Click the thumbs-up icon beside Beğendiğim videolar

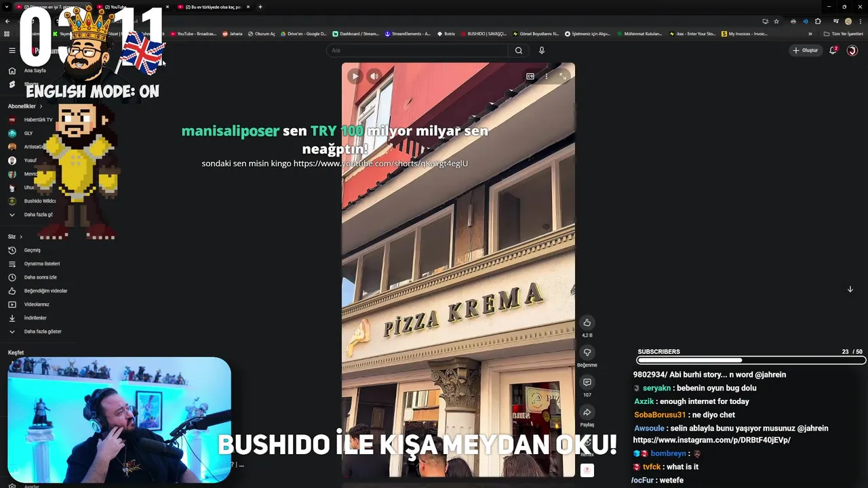pyautogui.click(x=12, y=291)
